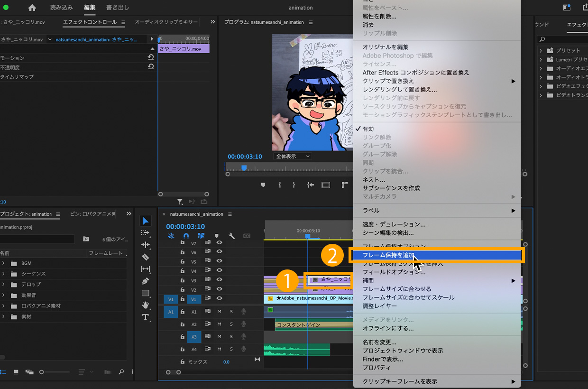Add a marker in the timeline header

(217, 236)
